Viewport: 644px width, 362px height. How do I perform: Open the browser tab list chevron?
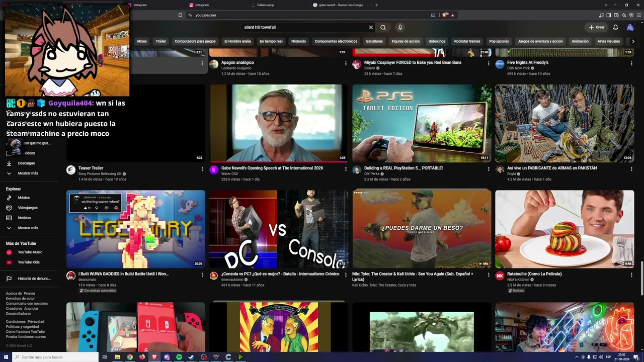606,5
